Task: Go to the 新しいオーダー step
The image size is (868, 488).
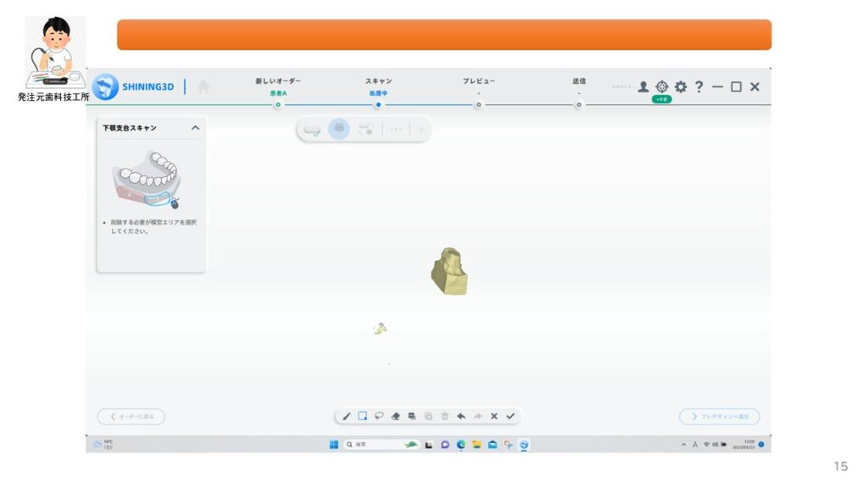Action: 278,104
